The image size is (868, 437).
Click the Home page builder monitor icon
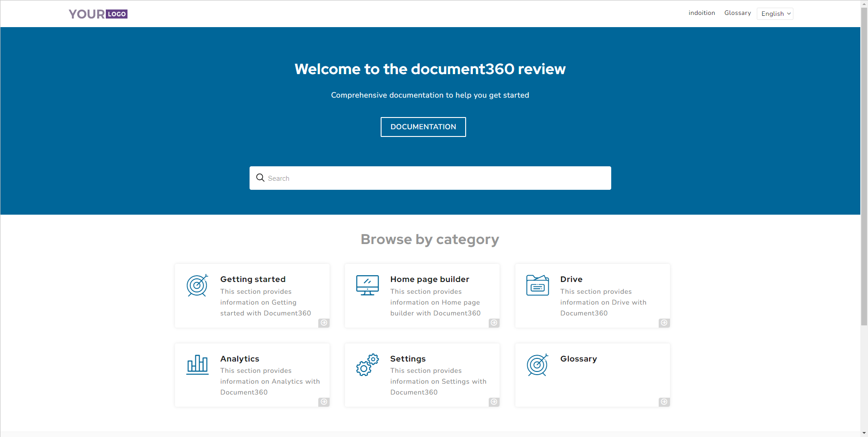click(368, 285)
